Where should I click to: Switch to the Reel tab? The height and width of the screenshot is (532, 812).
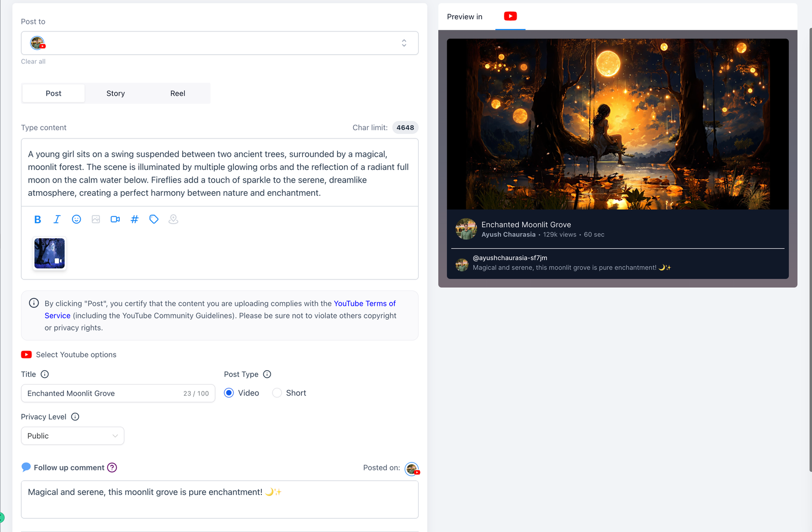tap(178, 93)
